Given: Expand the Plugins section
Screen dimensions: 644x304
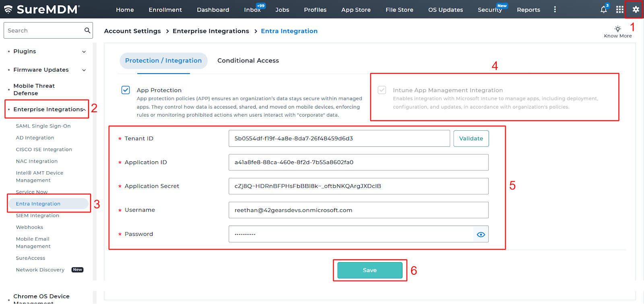Looking at the screenshot, I should coord(84,51).
